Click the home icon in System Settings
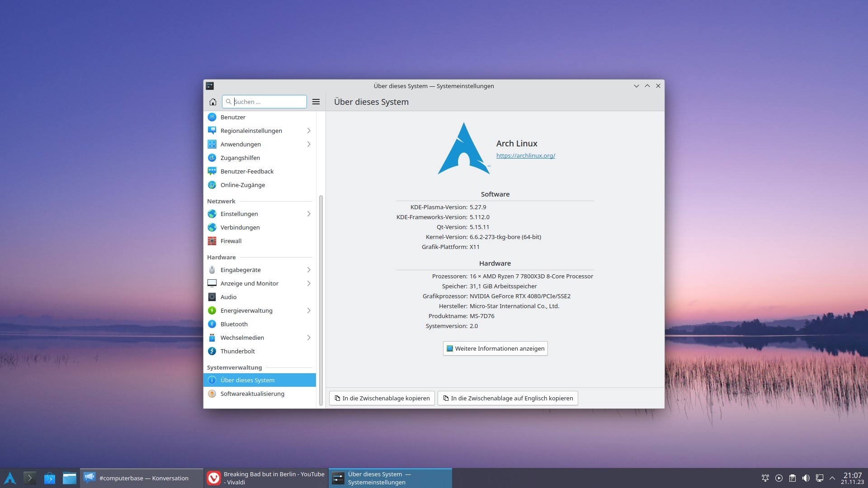Viewport: 868px width, 488px height. tap(212, 102)
